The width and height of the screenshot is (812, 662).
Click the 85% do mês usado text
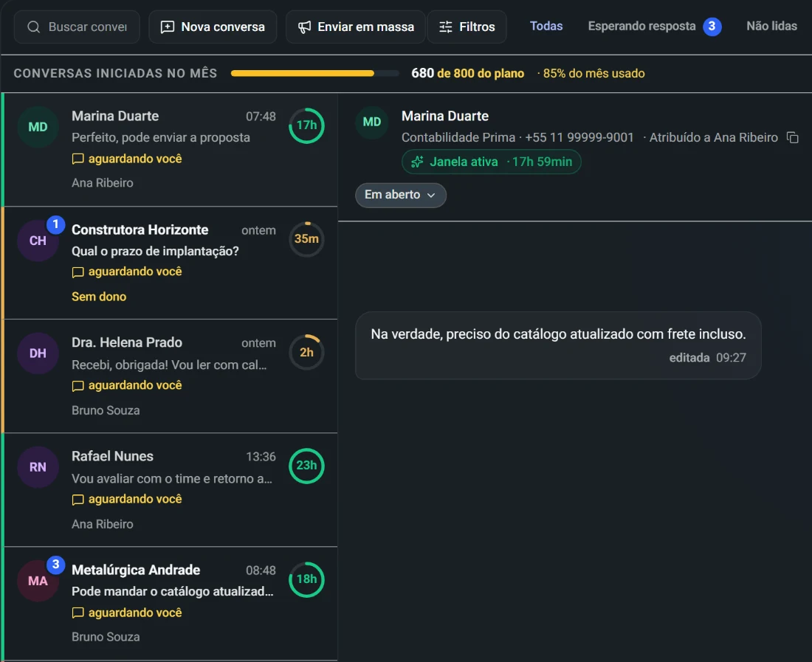pos(593,74)
